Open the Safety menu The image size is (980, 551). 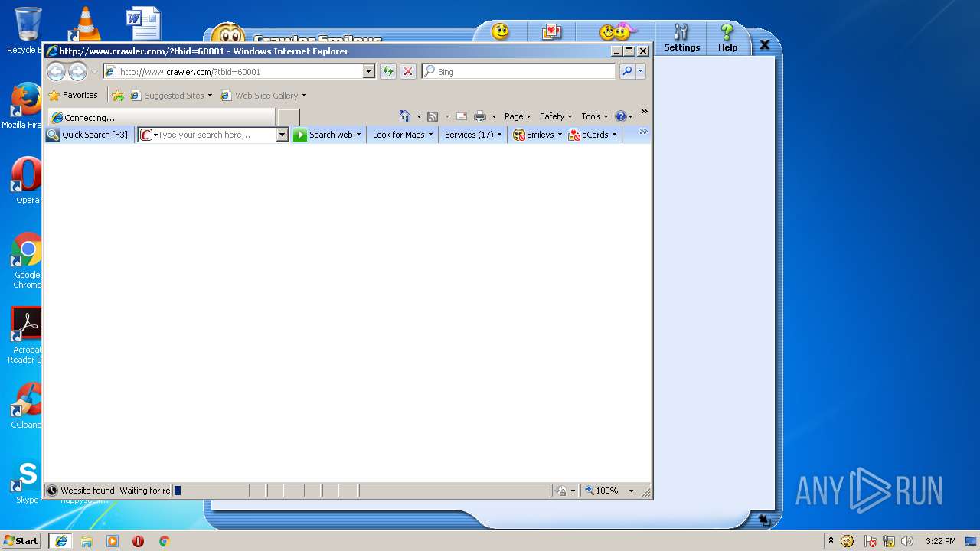click(x=556, y=116)
